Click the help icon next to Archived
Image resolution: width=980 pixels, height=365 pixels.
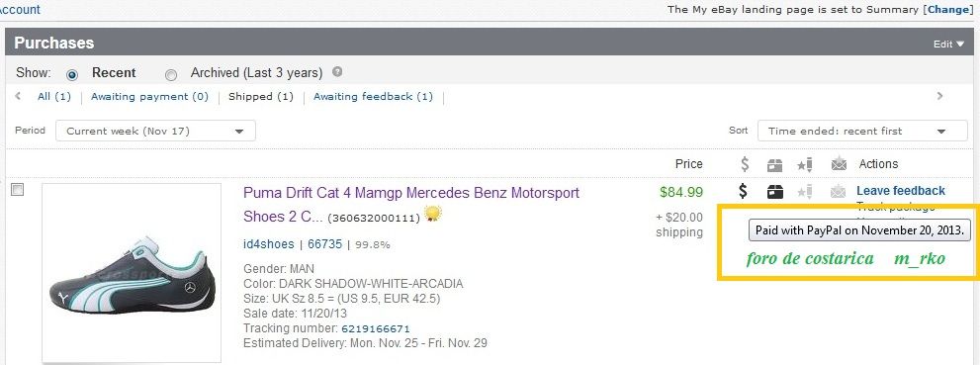(x=337, y=72)
